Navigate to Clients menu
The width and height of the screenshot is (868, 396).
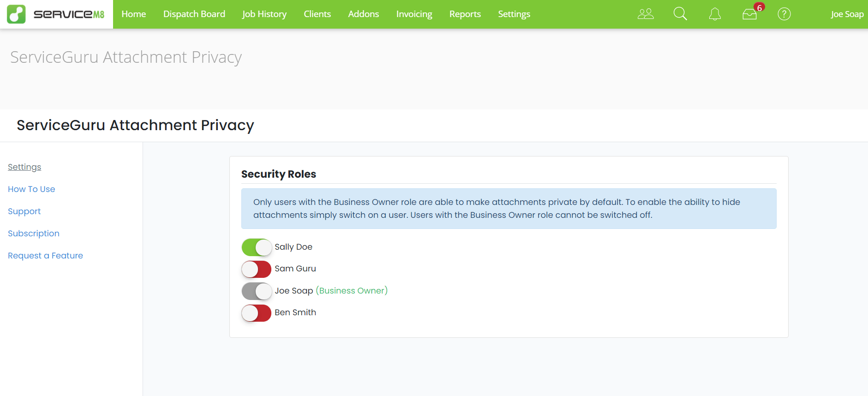317,14
